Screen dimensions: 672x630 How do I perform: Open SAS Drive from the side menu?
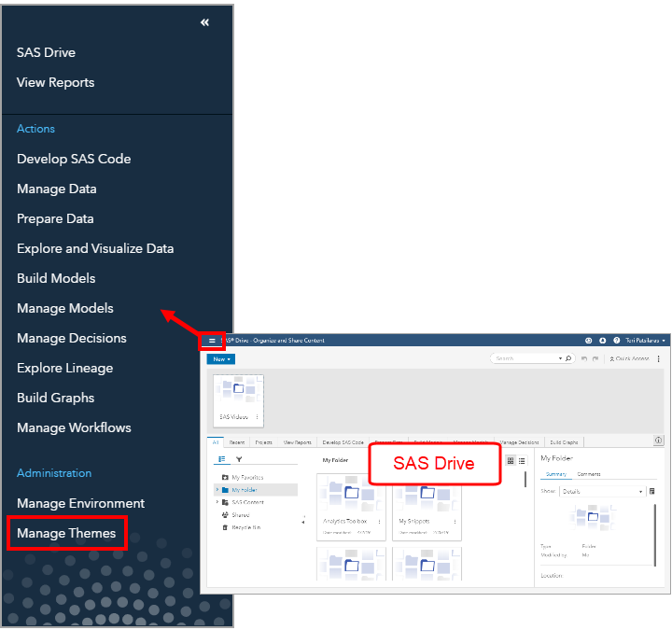pos(46,52)
